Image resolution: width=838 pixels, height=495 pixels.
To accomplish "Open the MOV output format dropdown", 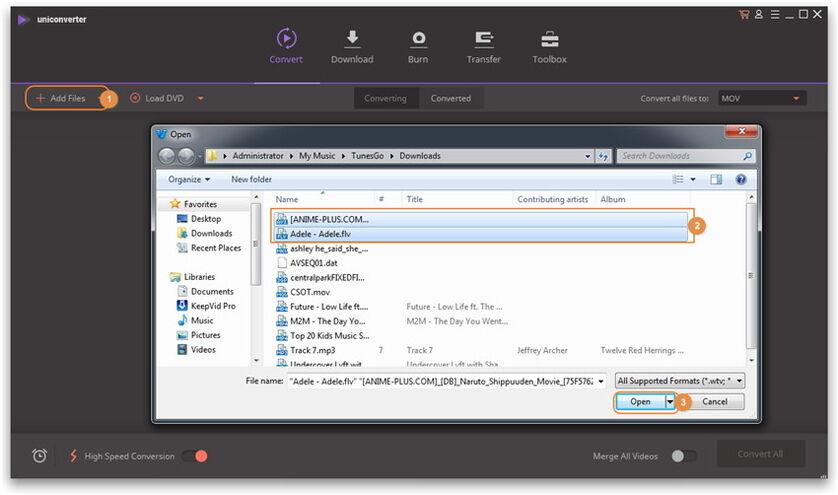I will click(x=762, y=98).
